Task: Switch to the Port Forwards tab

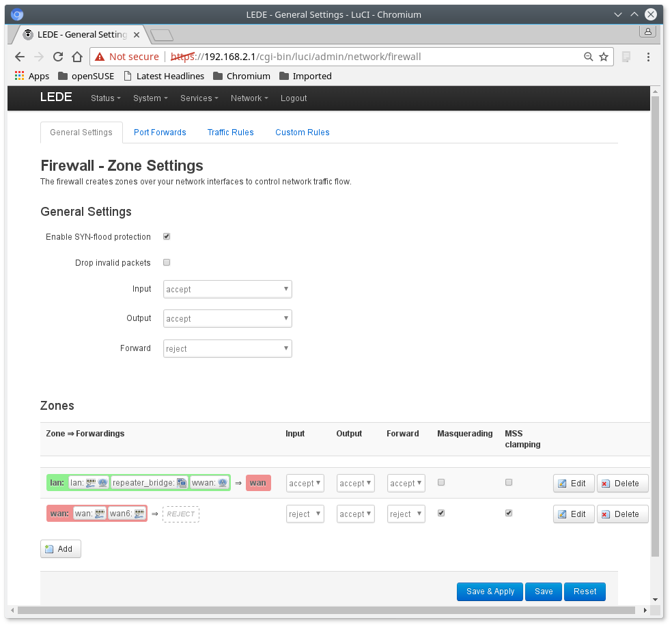Action: [160, 133]
